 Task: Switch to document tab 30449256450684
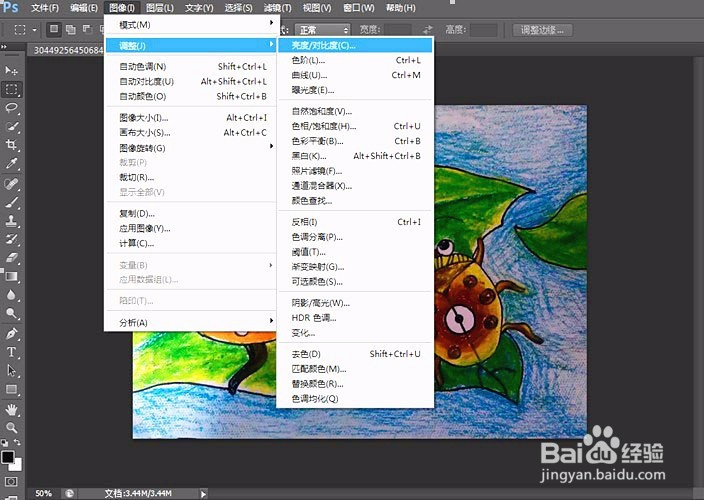tap(68, 50)
